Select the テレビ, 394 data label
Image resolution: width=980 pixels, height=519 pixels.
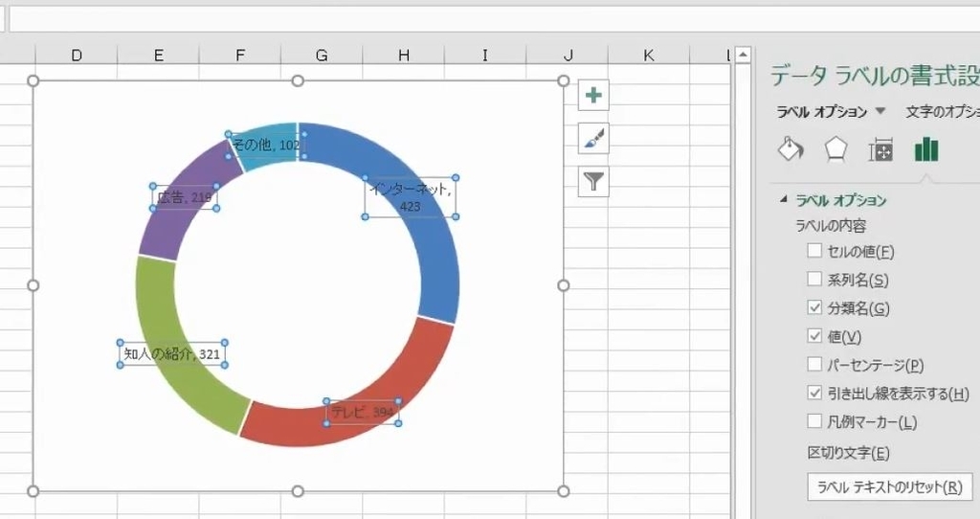[363, 412]
